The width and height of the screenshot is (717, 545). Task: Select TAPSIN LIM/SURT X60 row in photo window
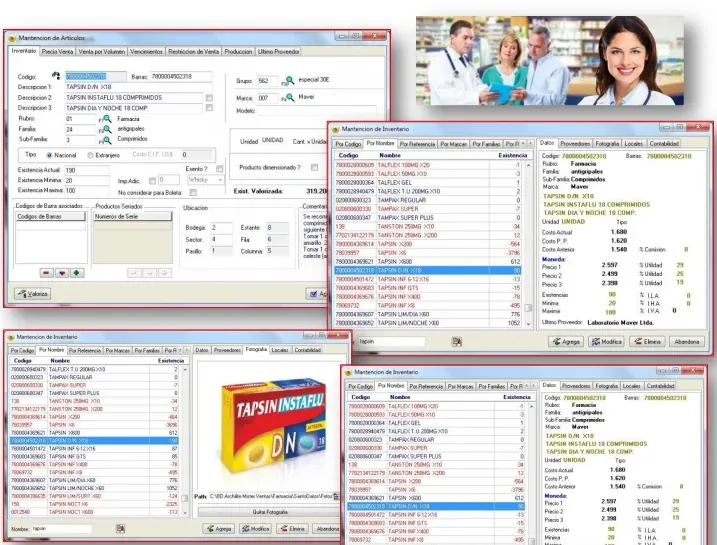click(x=94, y=496)
